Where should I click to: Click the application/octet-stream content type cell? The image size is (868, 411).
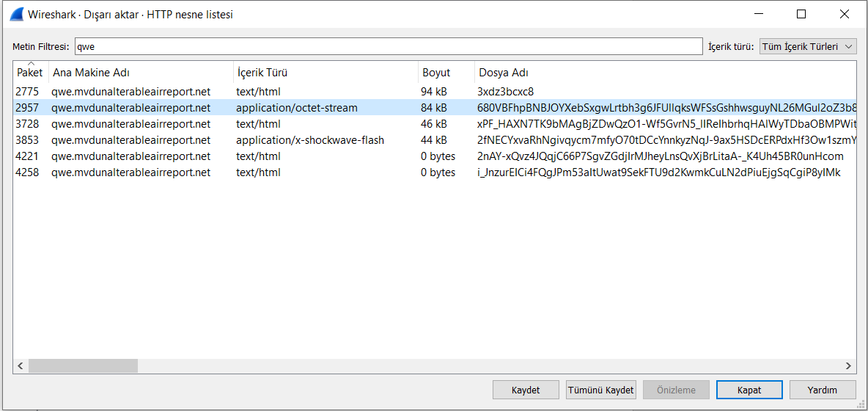[x=297, y=108]
